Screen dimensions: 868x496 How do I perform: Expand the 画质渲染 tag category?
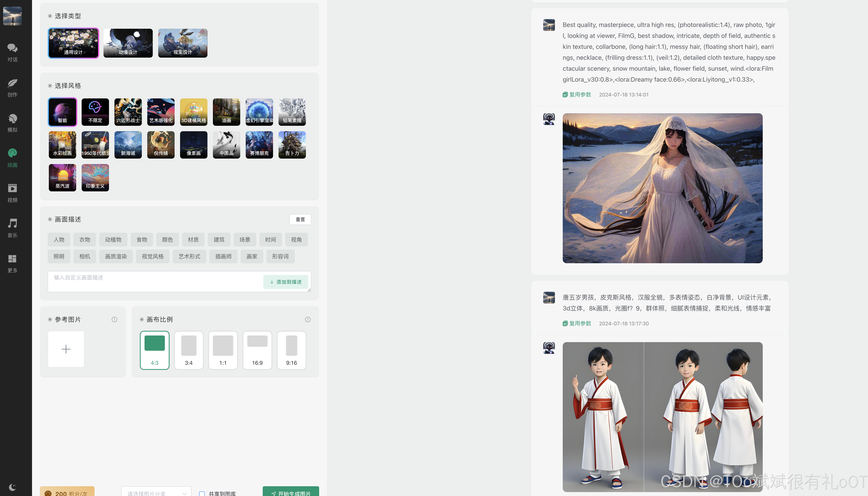click(x=116, y=256)
